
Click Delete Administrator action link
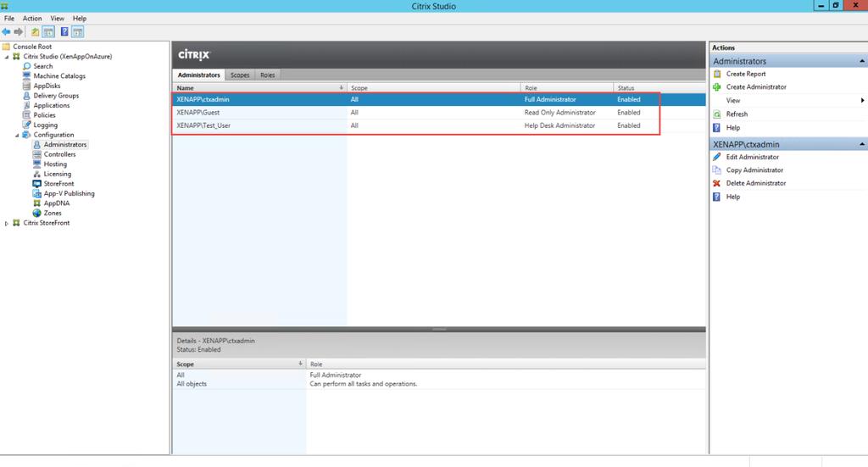(x=756, y=183)
